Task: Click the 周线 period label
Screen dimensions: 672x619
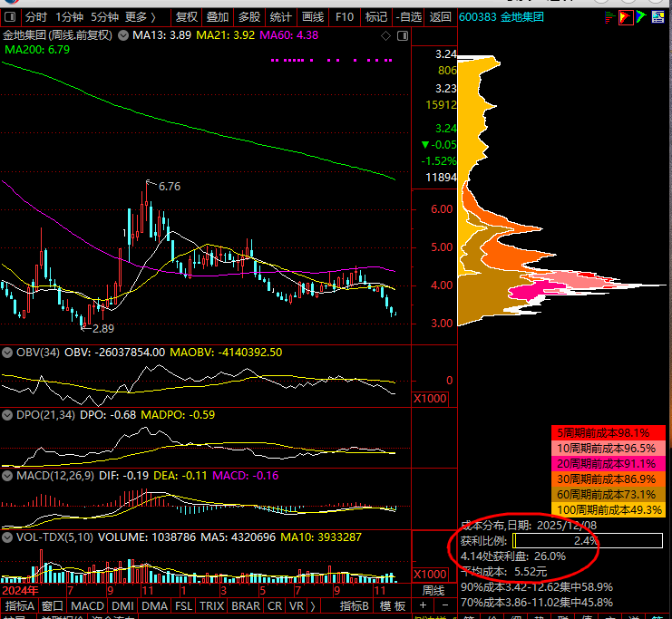Action: (x=433, y=591)
